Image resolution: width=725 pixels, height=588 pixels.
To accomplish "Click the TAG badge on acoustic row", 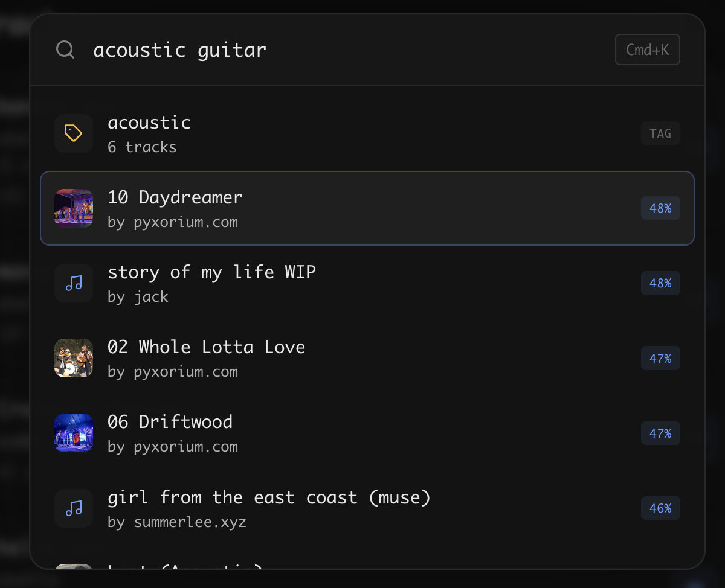I will pyautogui.click(x=660, y=133).
